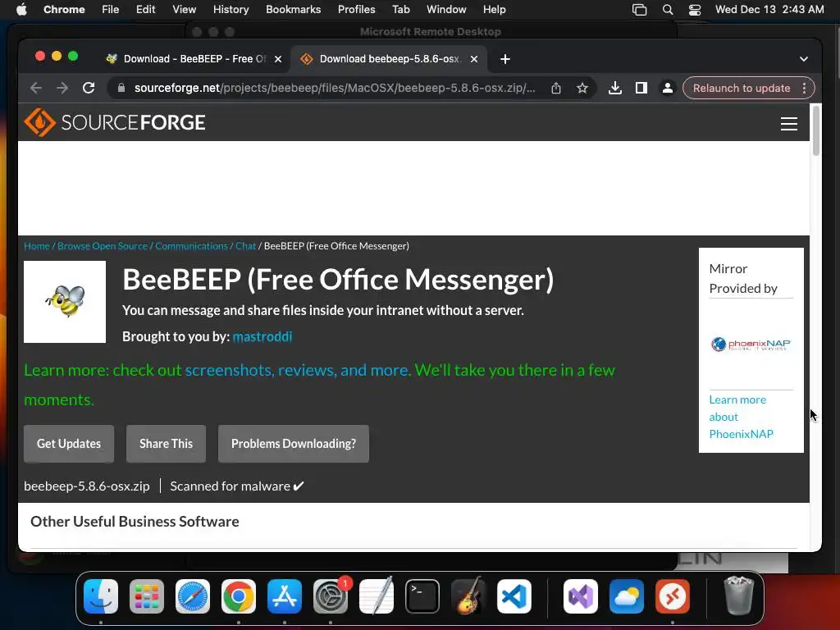Image resolution: width=840 pixels, height=630 pixels.
Task: Click the lock icon in address bar
Action: point(121,88)
